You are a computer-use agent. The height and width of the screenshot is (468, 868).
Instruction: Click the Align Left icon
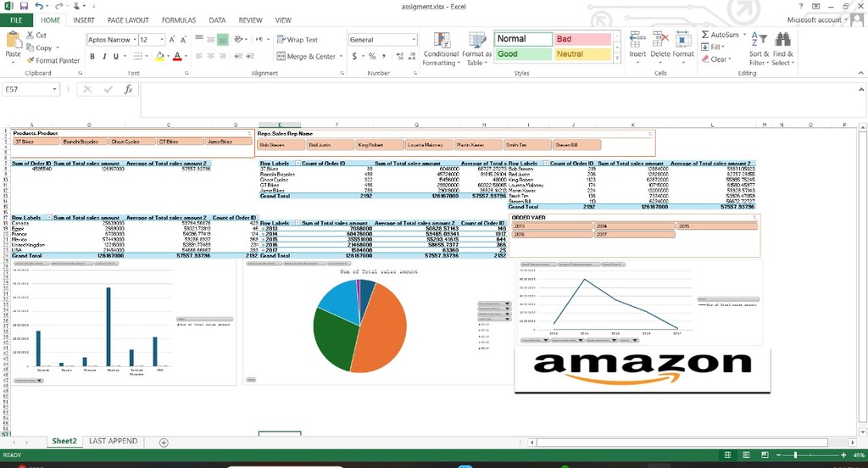(198, 56)
